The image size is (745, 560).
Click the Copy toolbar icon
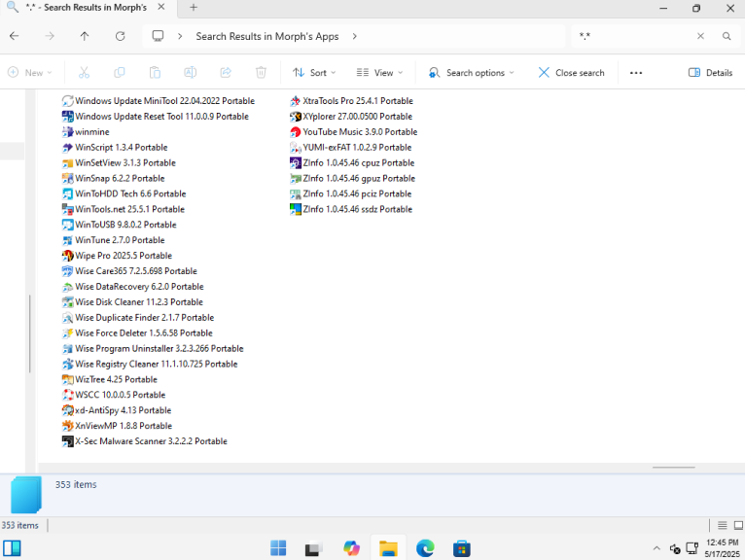tap(120, 73)
